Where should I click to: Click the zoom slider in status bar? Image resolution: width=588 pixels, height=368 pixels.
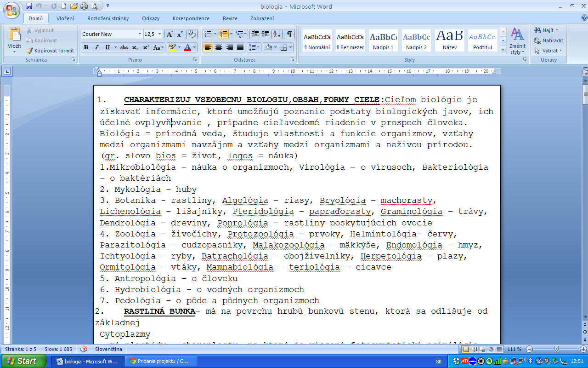coord(556,349)
